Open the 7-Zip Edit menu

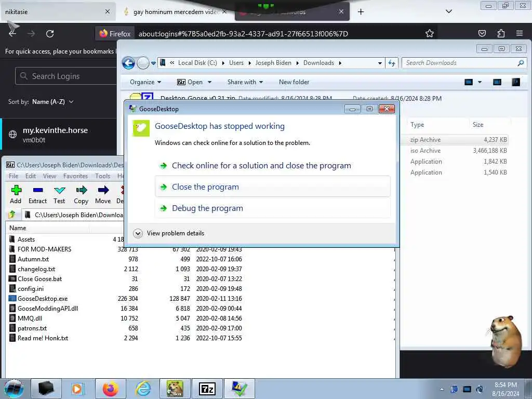[31, 176]
